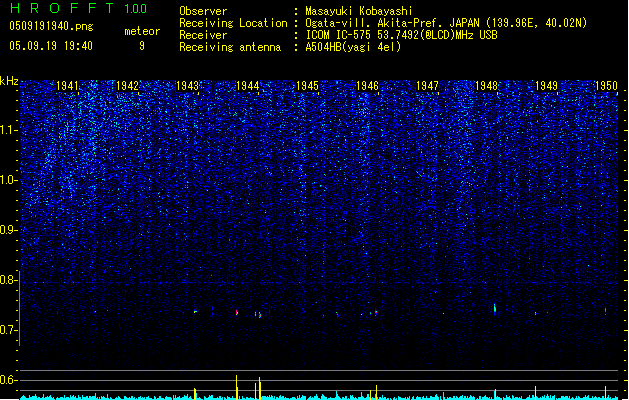
Task: Click the 1950 time marker
Action: 606,86
